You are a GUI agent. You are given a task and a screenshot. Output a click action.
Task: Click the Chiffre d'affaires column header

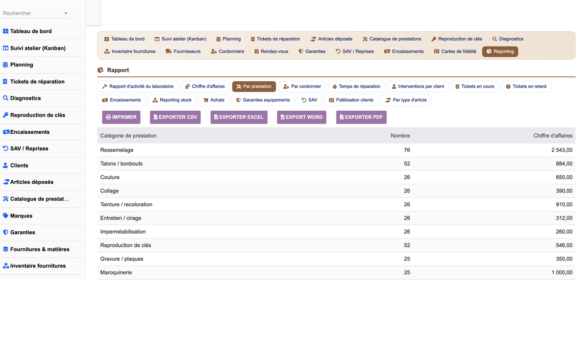(553, 136)
